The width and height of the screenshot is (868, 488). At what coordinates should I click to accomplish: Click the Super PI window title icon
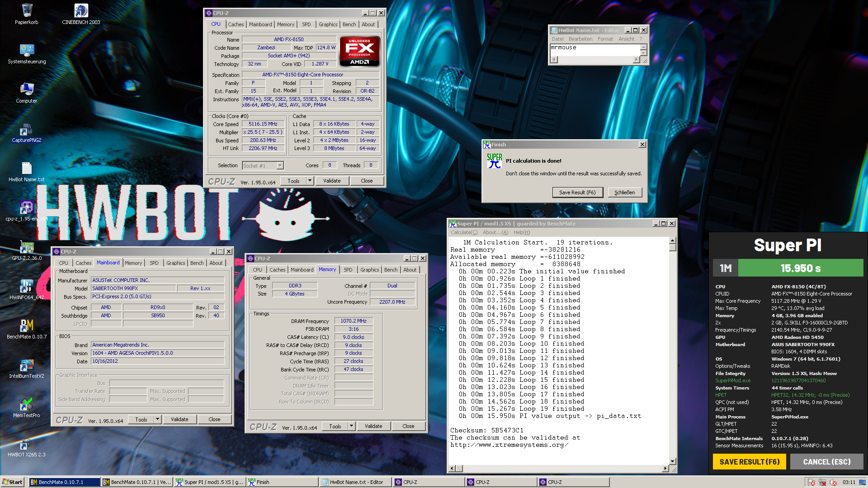coord(453,224)
